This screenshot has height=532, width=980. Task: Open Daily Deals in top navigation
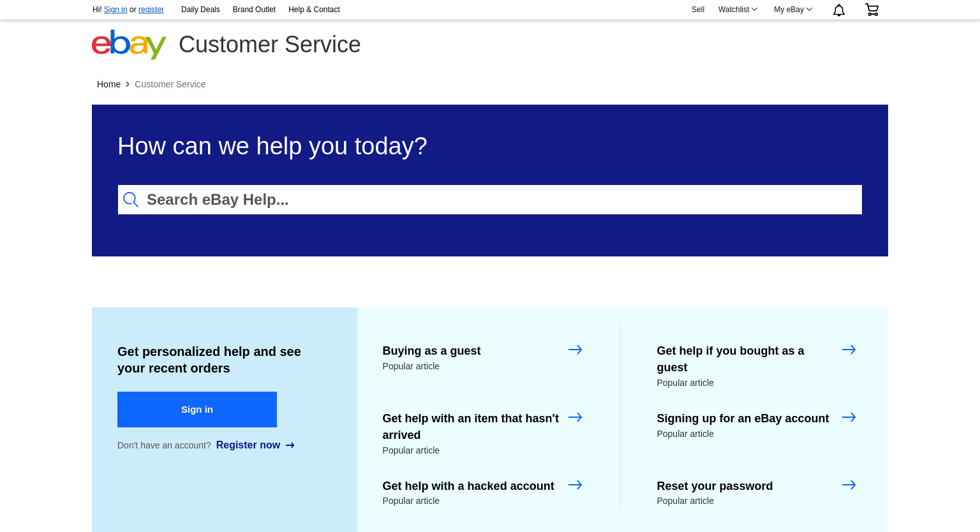tap(200, 10)
